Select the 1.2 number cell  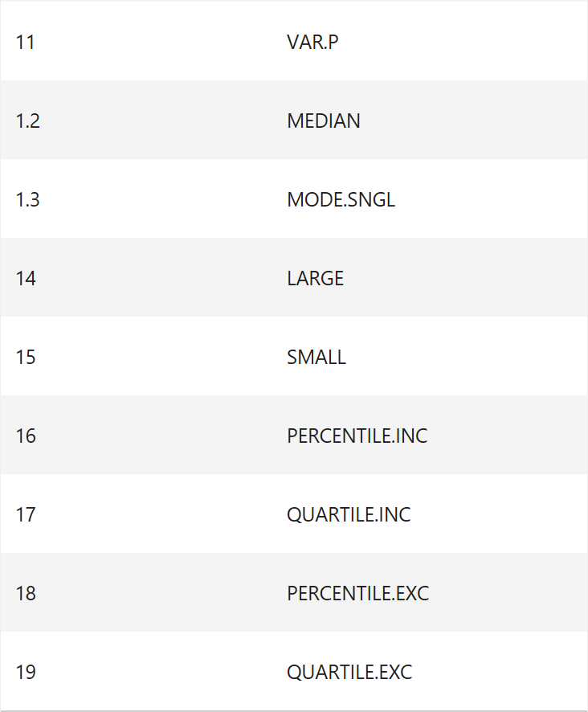27,121
